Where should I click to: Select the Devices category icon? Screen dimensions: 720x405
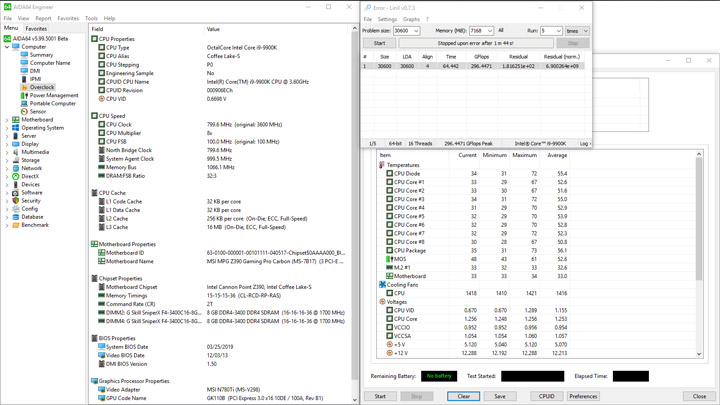(x=16, y=184)
